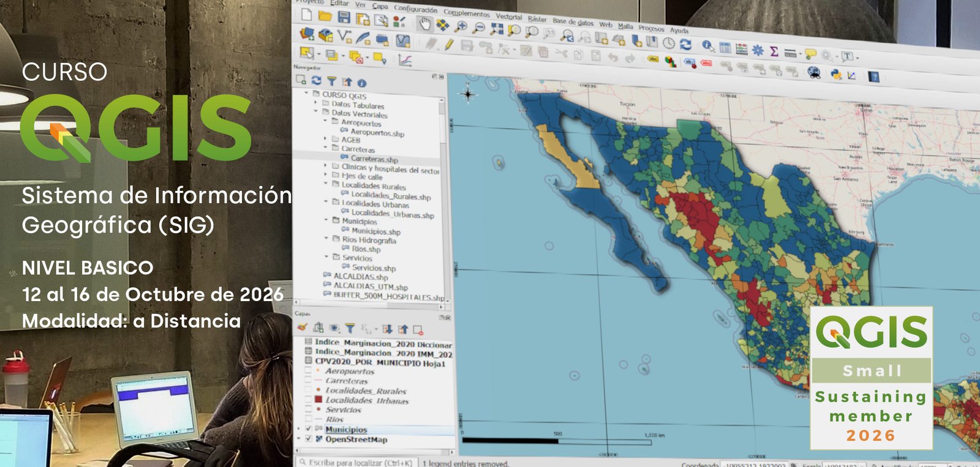Viewport: 980px width, 467px height.
Task: Enable the Servicios layer checkbox
Action: point(308,409)
